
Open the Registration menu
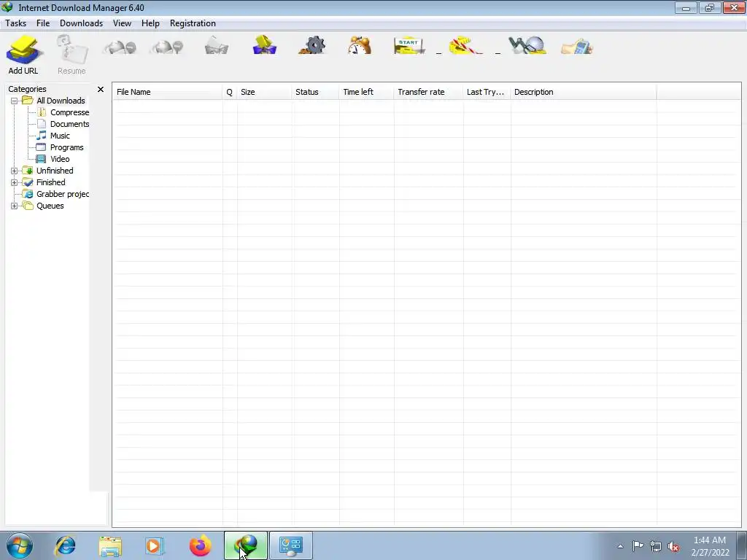[x=193, y=23]
